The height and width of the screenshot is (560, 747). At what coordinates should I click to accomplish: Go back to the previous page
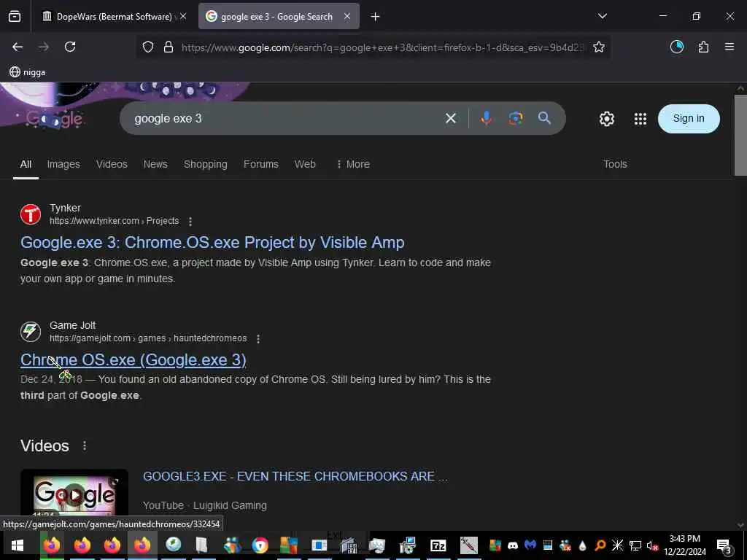point(18,47)
